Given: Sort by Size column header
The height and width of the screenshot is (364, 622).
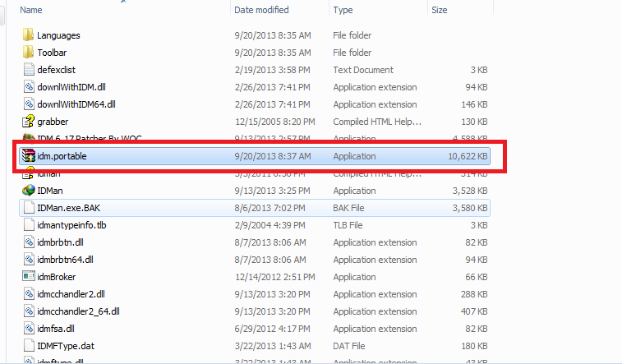Looking at the screenshot, I should [x=439, y=10].
